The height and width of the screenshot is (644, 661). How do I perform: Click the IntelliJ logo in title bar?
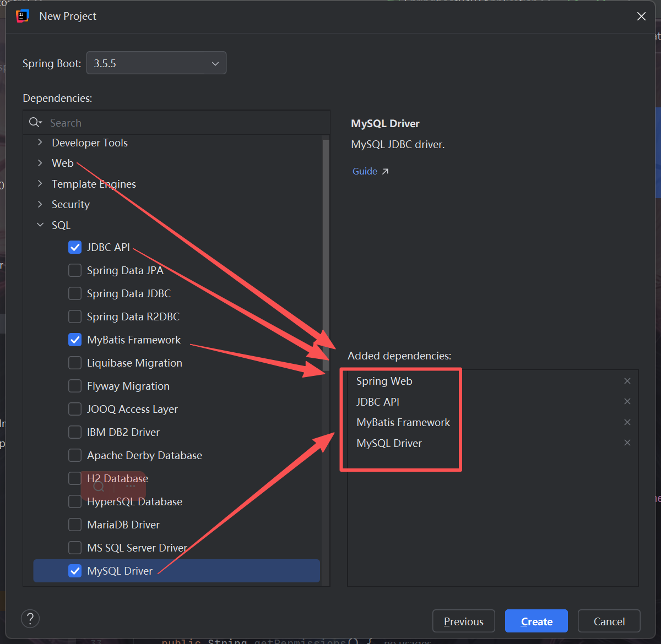(23, 16)
